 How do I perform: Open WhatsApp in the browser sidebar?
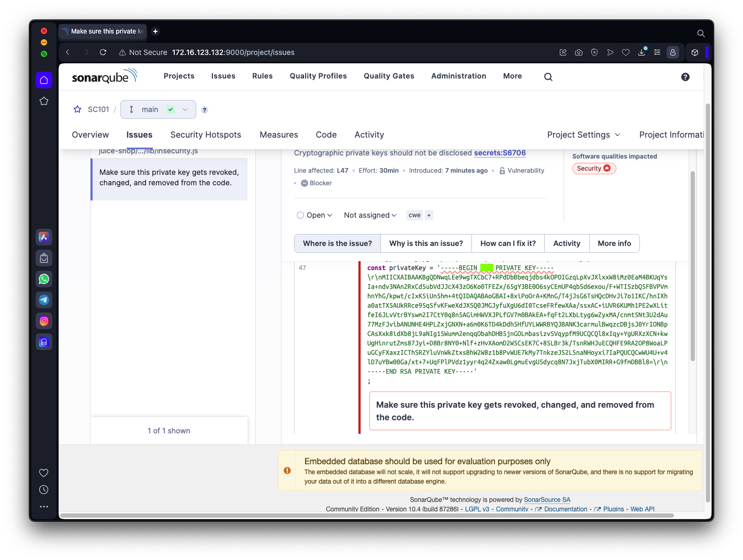pos(44,279)
